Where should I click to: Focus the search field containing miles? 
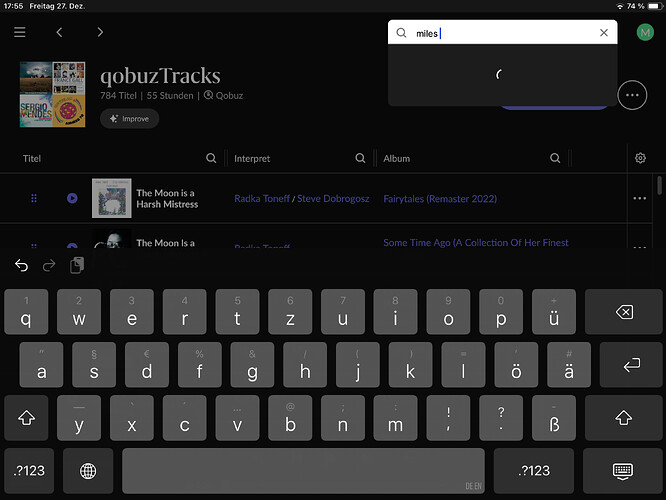tap(502, 32)
